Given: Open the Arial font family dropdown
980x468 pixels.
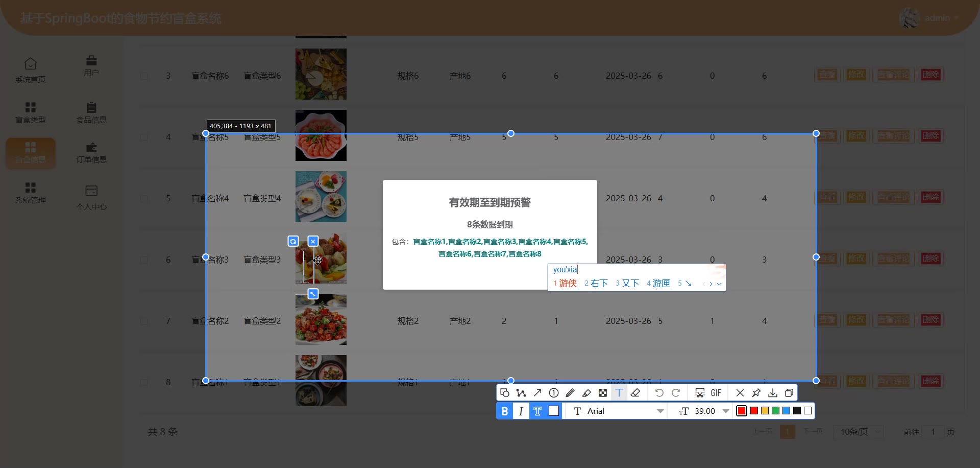Looking at the screenshot, I should [x=619, y=411].
